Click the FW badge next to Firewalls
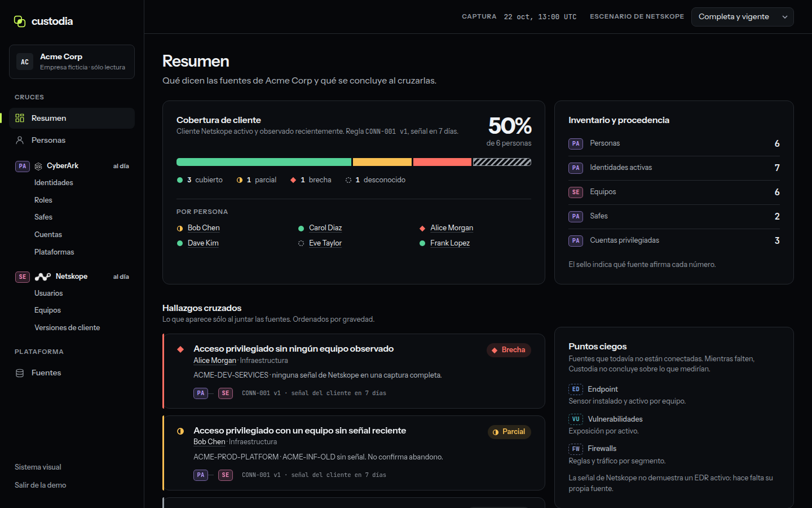812x508 pixels. point(576,449)
